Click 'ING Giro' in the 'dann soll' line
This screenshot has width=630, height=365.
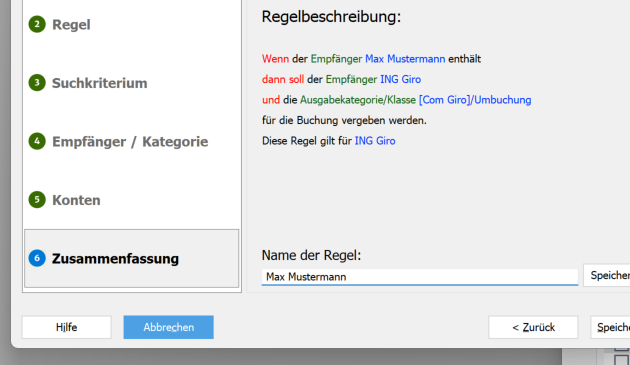pos(401,80)
